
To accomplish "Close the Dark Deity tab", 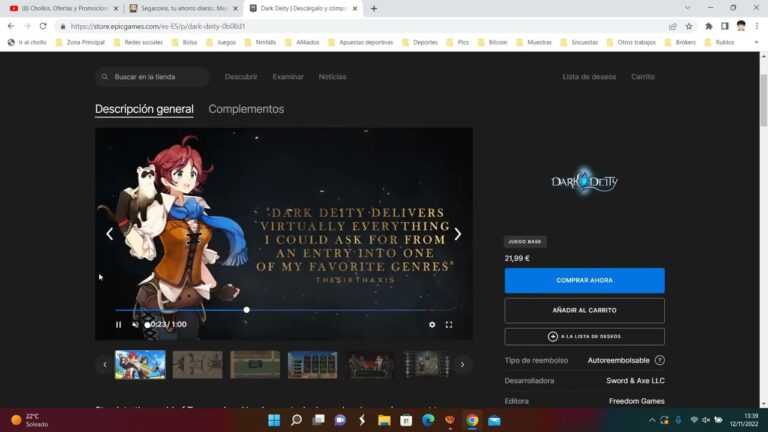I will click(355, 8).
